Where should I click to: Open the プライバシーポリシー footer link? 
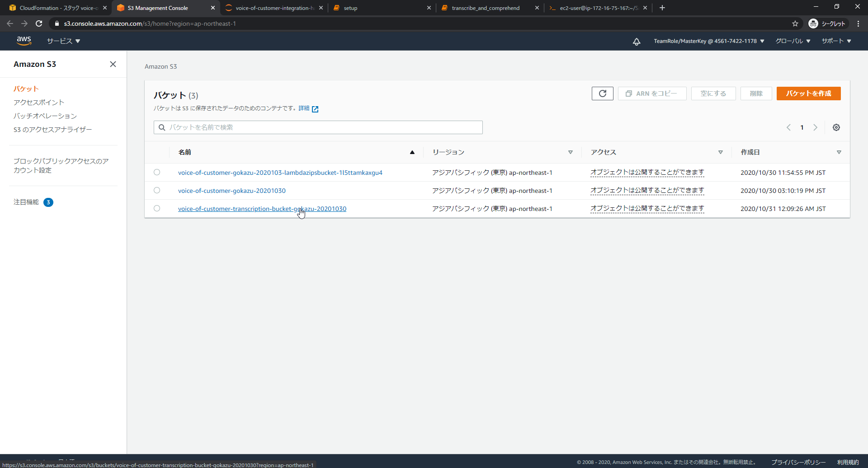click(798, 462)
